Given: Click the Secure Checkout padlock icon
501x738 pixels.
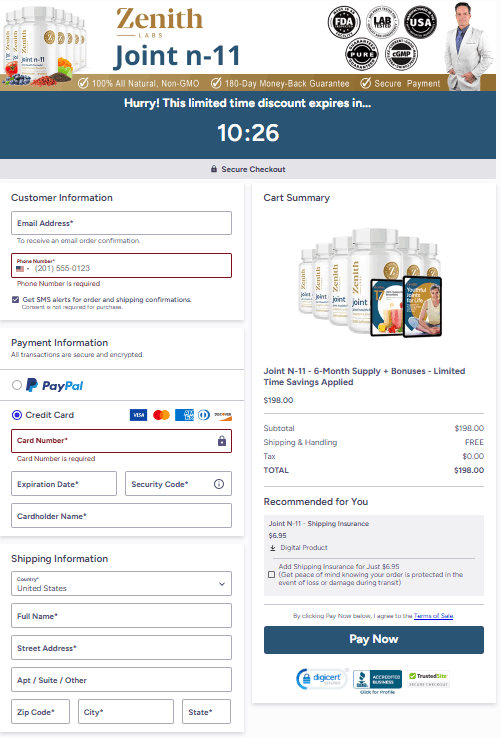Looking at the screenshot, I should [x=214, y=169].
